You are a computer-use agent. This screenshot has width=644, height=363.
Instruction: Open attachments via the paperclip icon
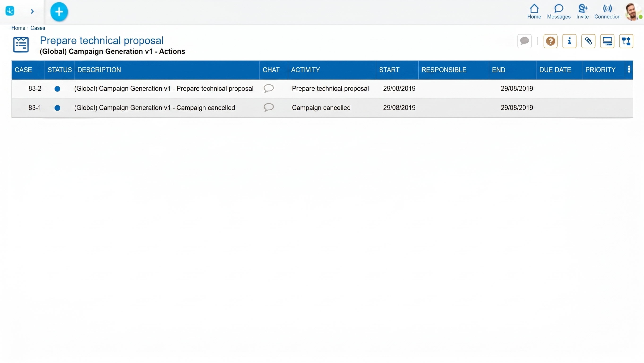click(x=588, y=41)
